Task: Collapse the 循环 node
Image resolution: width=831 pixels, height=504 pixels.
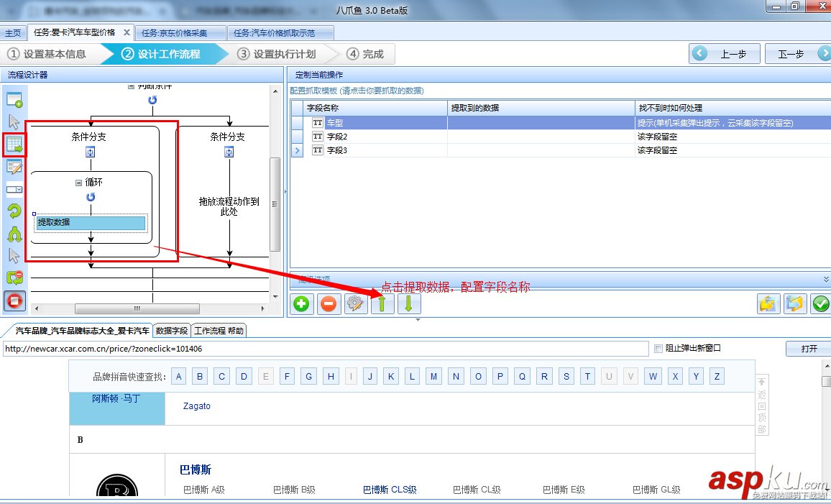Action: (x=78, y=183)
